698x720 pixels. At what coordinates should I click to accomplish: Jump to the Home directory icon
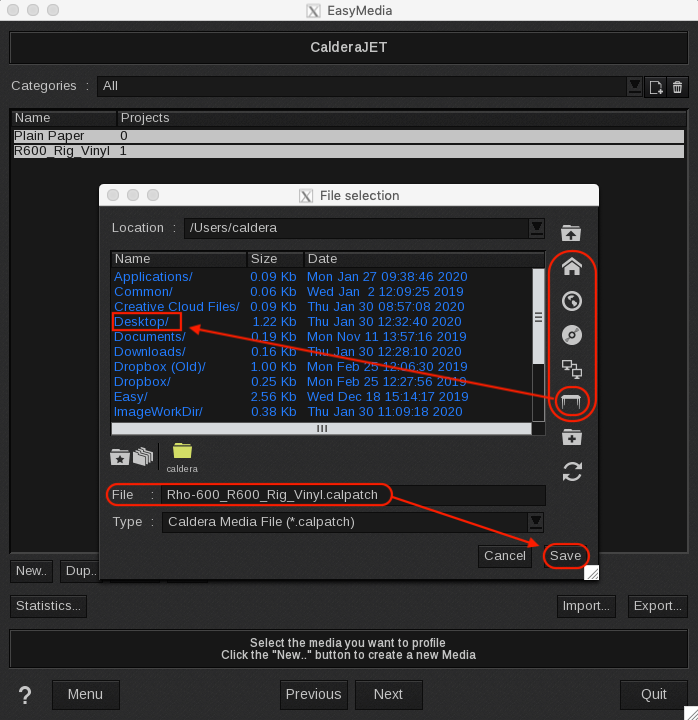pyautogui.click(x=572, y=266)
